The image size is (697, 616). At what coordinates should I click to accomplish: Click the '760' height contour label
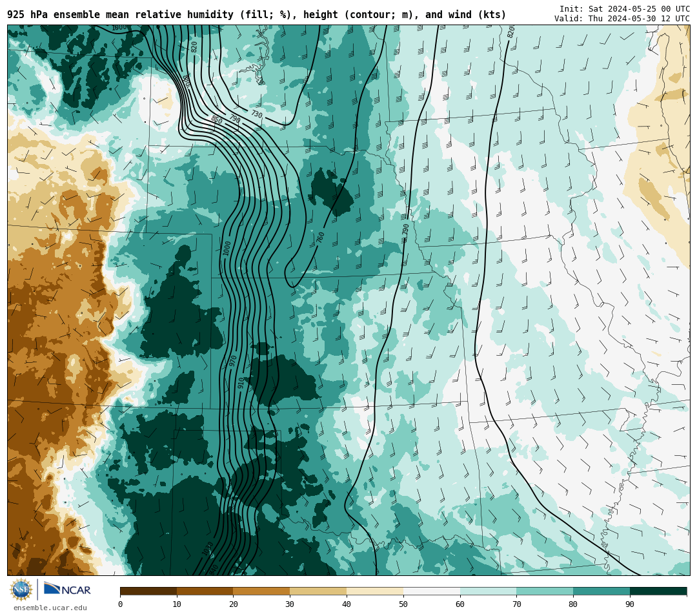321,238
